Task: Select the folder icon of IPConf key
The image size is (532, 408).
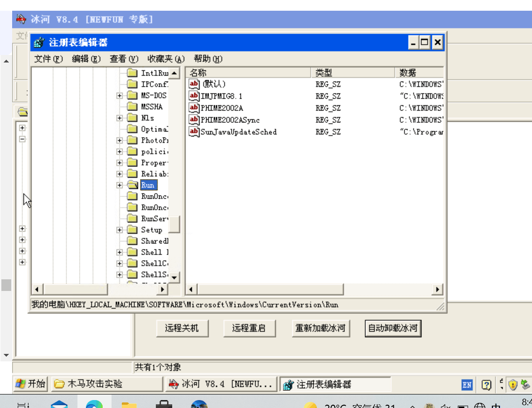Action: click(132, 84)
